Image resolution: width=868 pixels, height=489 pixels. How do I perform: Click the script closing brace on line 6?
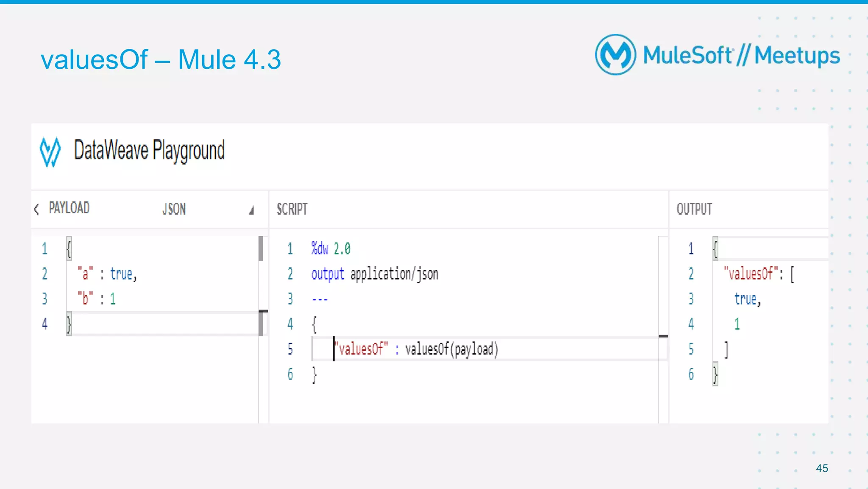(x=314, y=375)
